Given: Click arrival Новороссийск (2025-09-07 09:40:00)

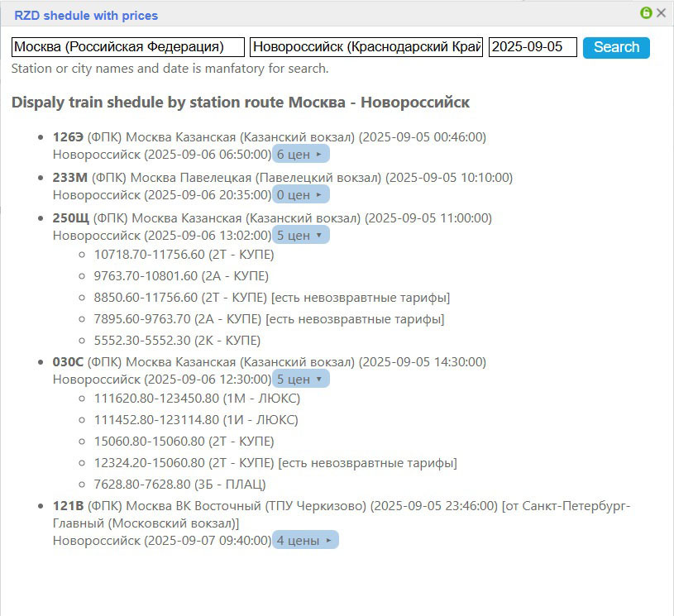Looking at the screenshot, I should pyautogui.click(x=162, y=540).
